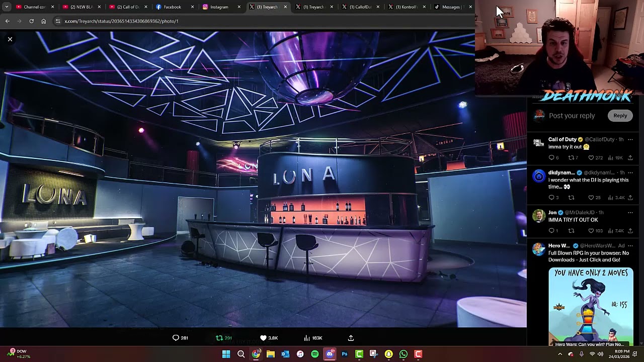The height and width of the screenshot is (362, 644).
Task: Open File Explorer from the taskbar
Action: 271,354
